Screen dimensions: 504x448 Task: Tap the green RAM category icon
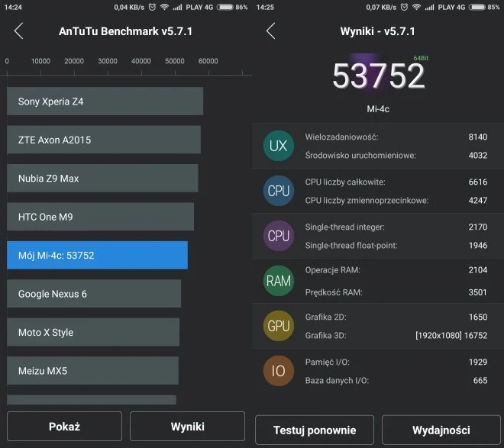click(x=279, y=281)
